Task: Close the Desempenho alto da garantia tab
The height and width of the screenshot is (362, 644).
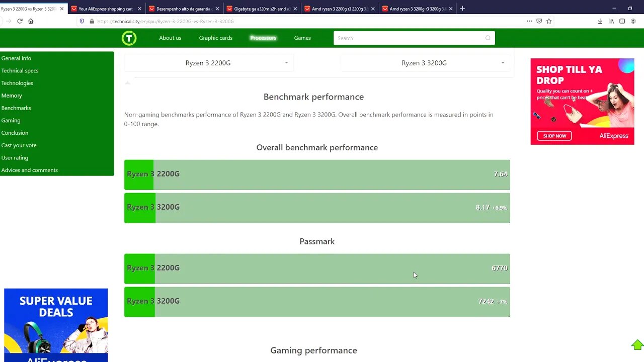Action: pos(217,9)
